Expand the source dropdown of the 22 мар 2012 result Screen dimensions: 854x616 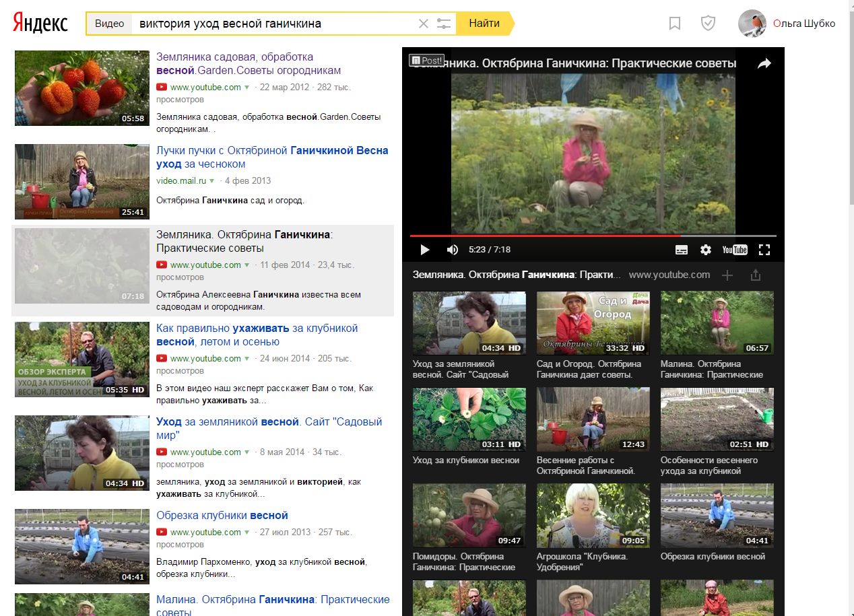[x=247, y=88]
